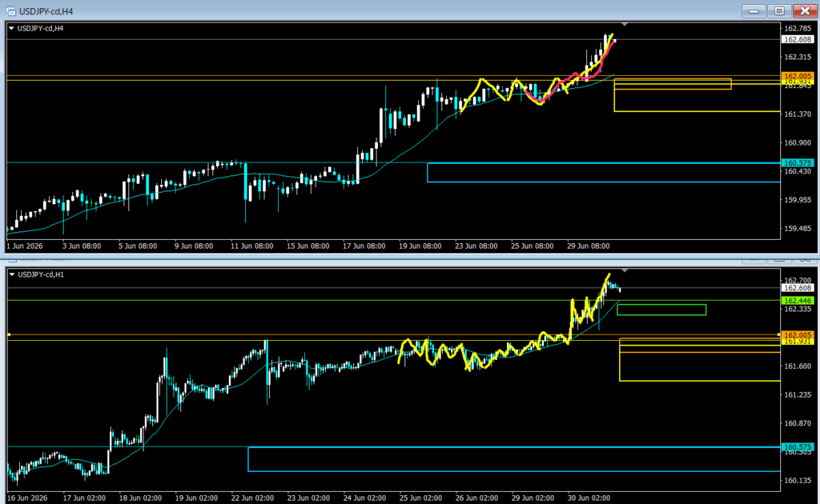Screen dimensions: 820x504
Task: Click the cyan 160.575 price tag in H1 chart
Action: pyautogui.click(x=798, y=447)
